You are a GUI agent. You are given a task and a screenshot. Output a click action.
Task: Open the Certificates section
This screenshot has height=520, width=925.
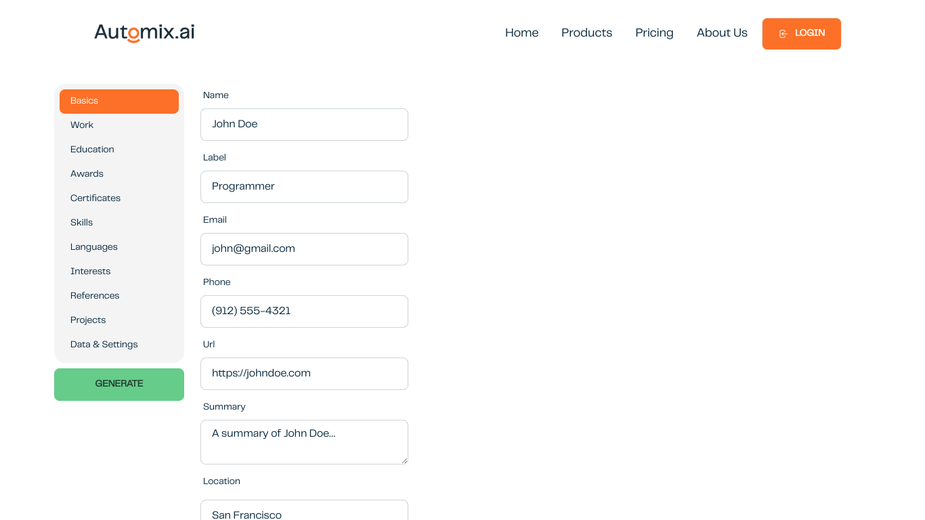click(119, 198)
